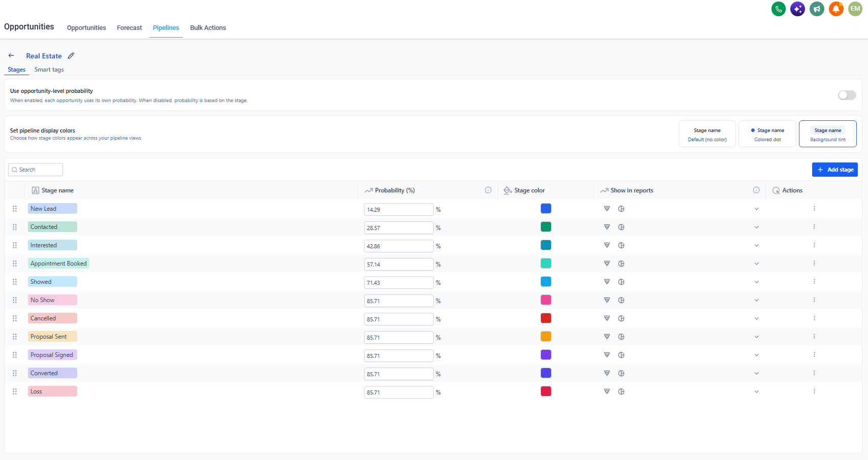The height and width of the screenshot is (460, 868).
Task: Click pie chart icon in Converted row
Action: click(x=621, y=373)
